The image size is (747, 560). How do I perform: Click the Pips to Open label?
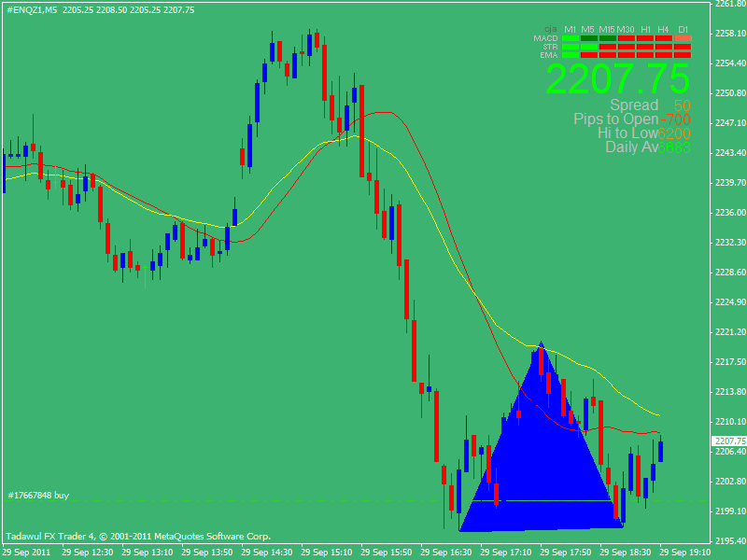616,119
